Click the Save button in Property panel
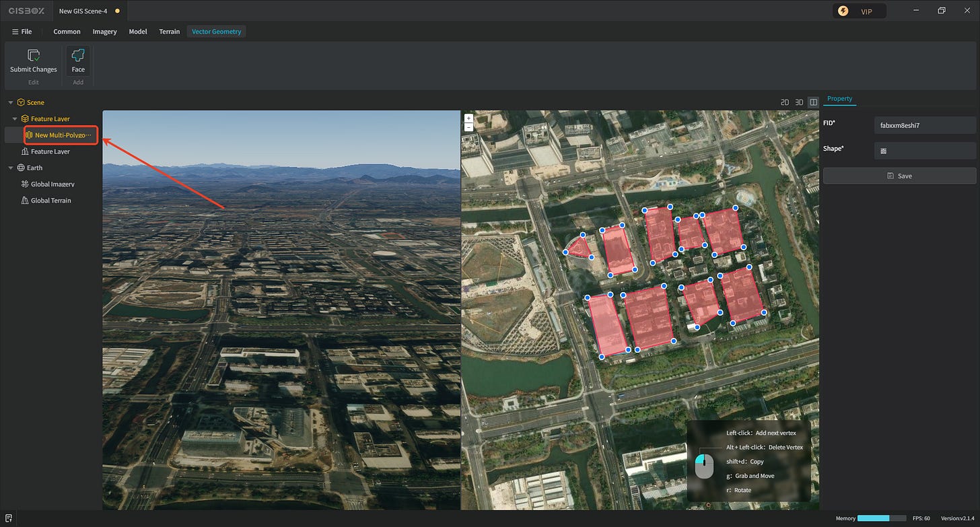Screen dimensions: 980x527 899,176
